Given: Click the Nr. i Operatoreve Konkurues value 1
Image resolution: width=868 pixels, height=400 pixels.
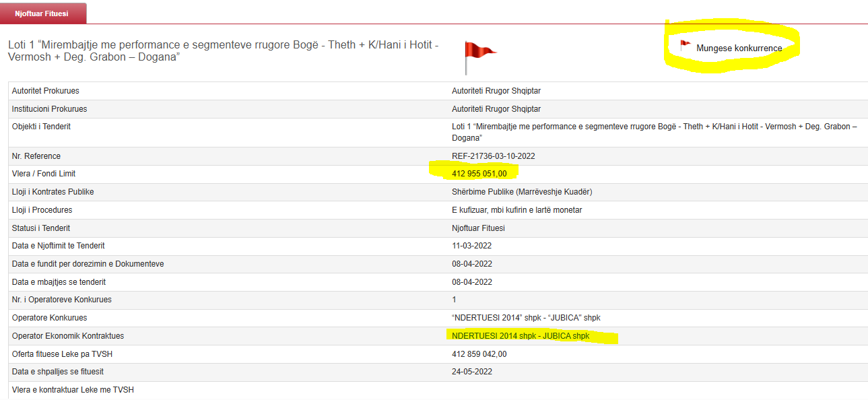Looking at the screenshot, I should pyautogui.click(x=454, y=300).
